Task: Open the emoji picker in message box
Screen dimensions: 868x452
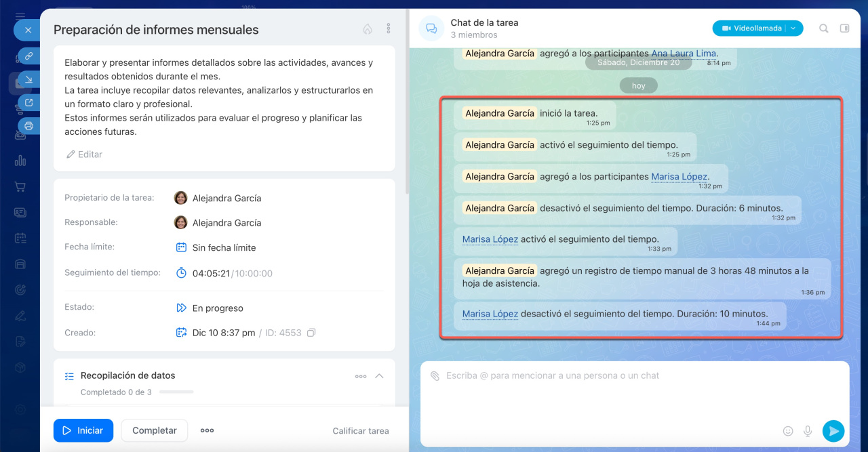Action: tap(788, 431)
